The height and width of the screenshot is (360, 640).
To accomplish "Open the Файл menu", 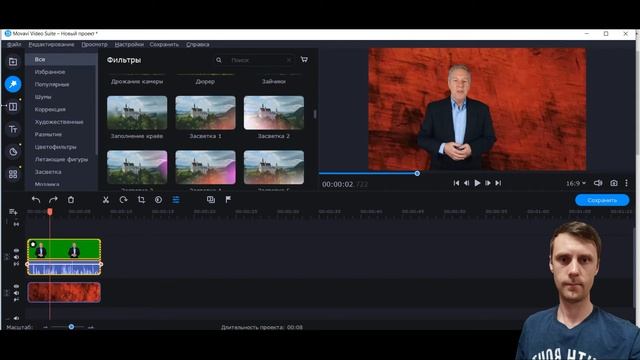I will tap(14, 44).
